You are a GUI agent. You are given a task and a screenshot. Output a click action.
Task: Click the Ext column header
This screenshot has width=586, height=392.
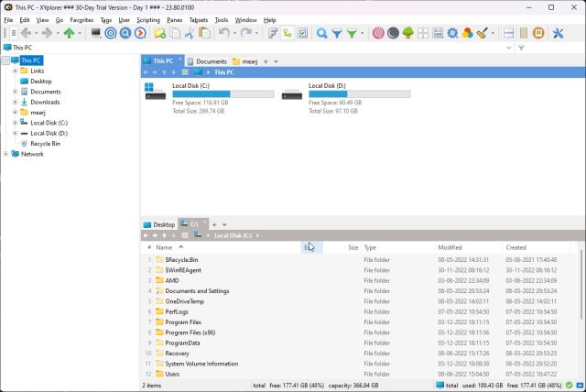(311, 247)
